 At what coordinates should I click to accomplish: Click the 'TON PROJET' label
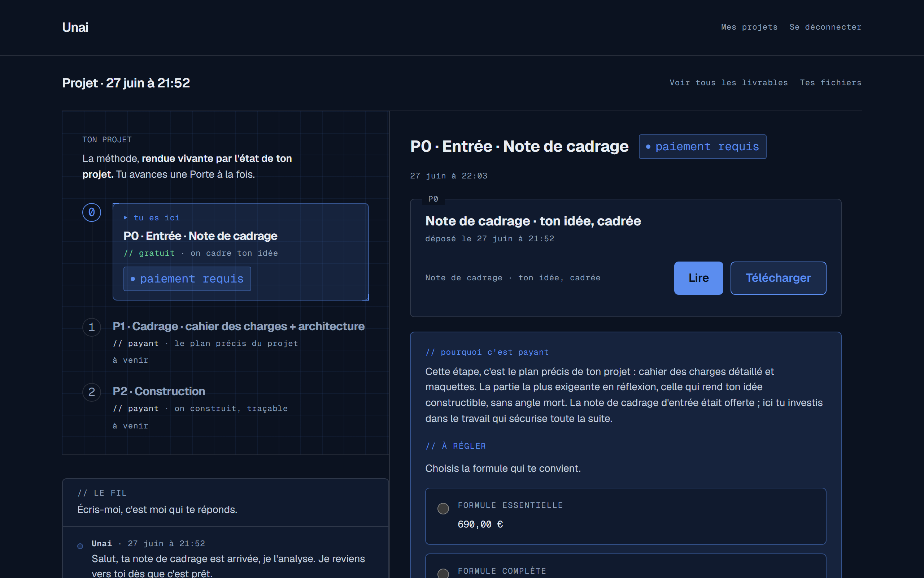point(107,139)
